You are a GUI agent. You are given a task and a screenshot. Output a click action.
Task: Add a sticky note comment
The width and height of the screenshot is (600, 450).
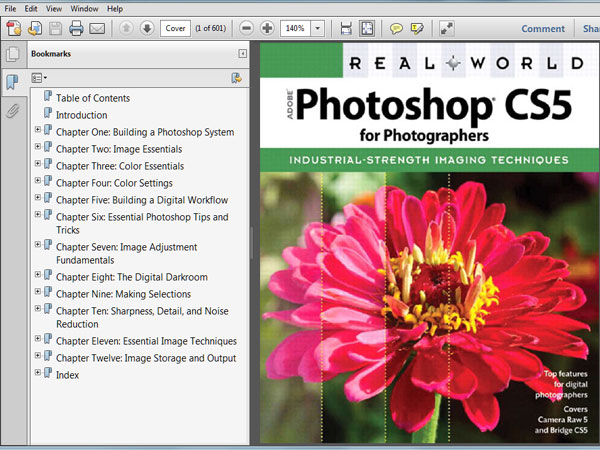(x=396, y=29)
